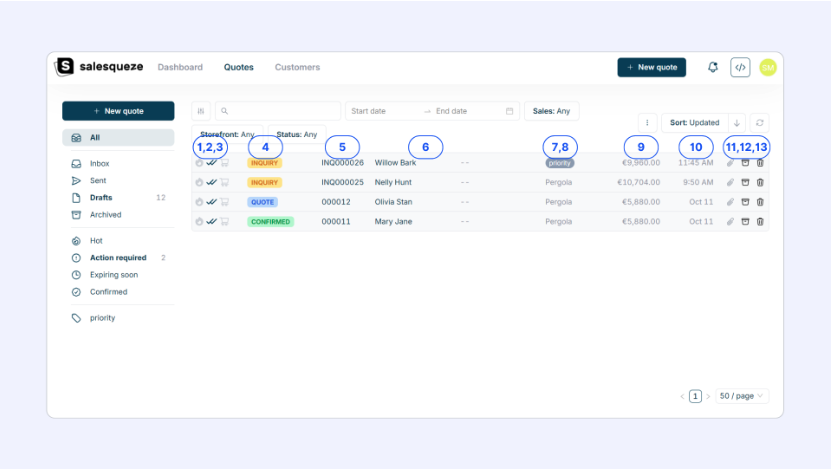Open inquiry INQ000025
Image resolution: width=833 pixels, height=470 pixels.
(x=343, y=183)
